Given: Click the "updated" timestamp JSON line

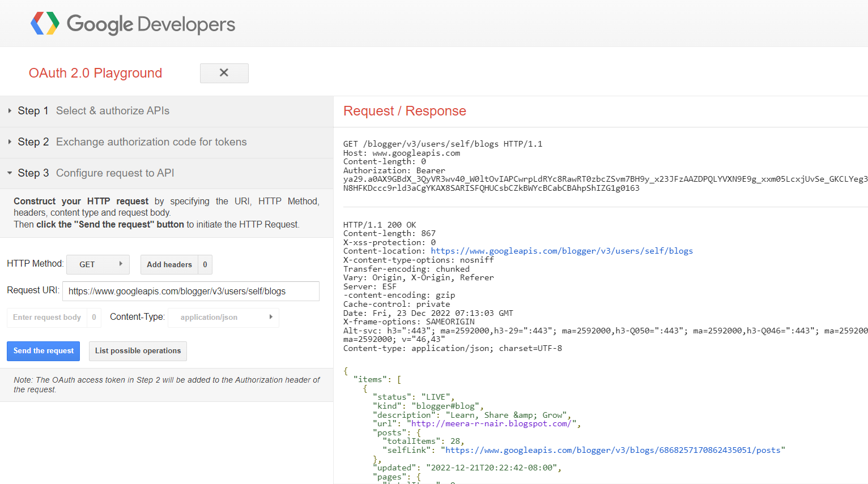Looking at the screenshot, I should (x=467, y=468).
